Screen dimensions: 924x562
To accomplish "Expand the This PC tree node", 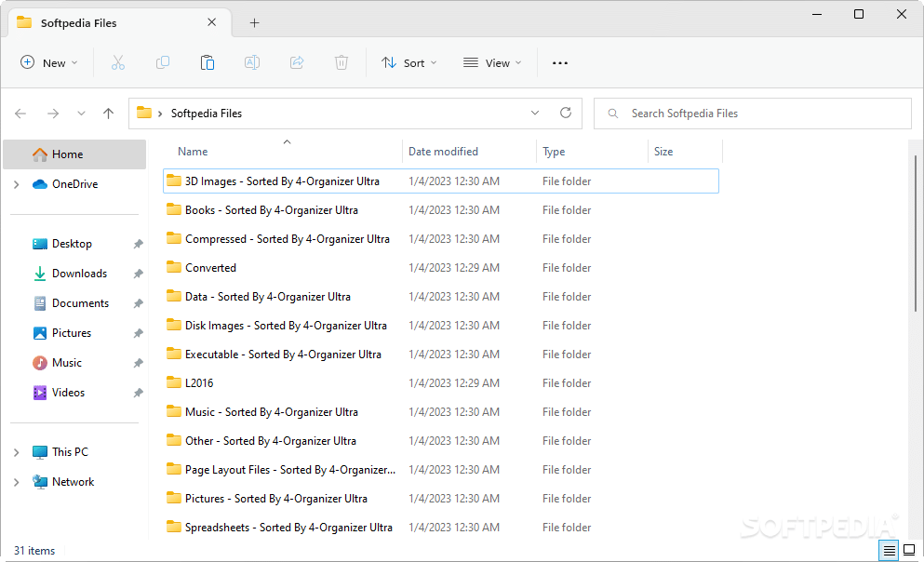I will click(17, 452).
